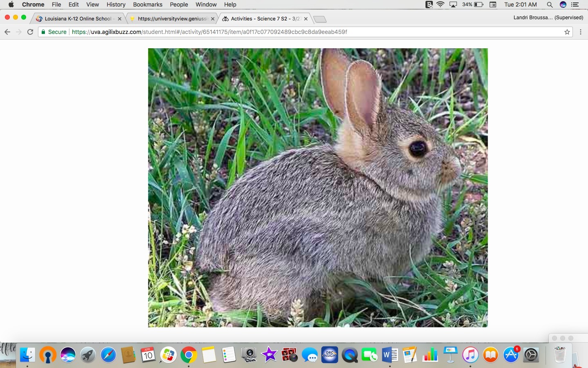Open the Bookmarks menu

coord(148,4)
